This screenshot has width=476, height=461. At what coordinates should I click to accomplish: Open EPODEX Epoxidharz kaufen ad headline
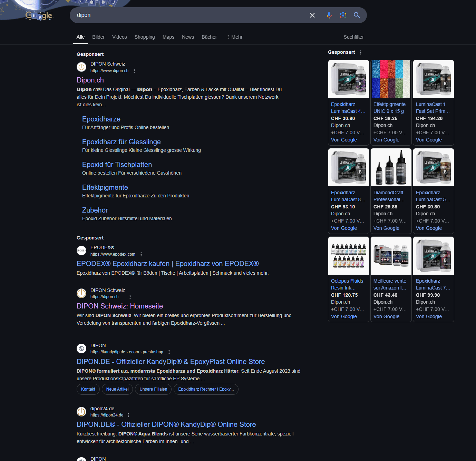click(x=168, y=264)
